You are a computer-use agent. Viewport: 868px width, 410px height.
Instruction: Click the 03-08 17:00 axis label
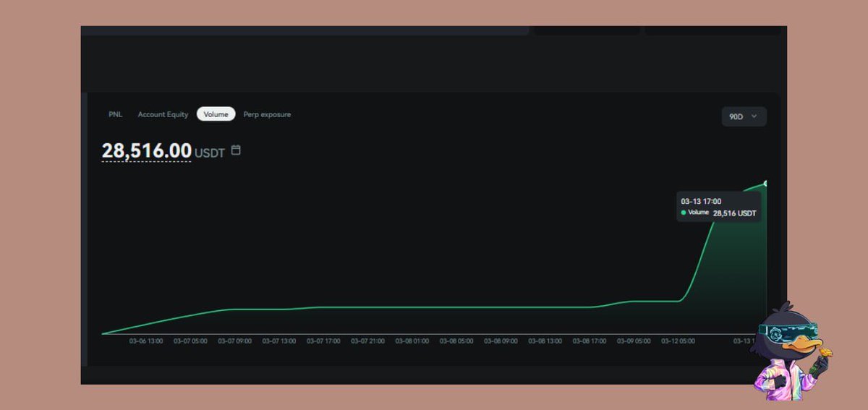(590, 341)
